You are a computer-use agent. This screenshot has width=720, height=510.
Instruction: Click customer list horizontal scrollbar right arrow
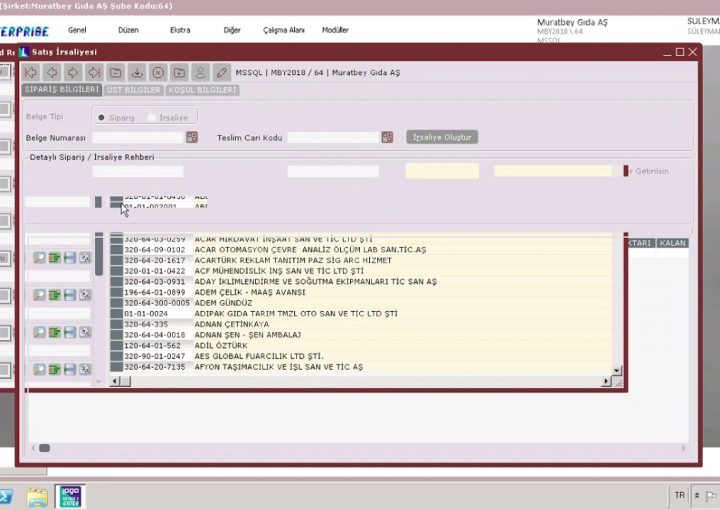[x=606, y=381]
